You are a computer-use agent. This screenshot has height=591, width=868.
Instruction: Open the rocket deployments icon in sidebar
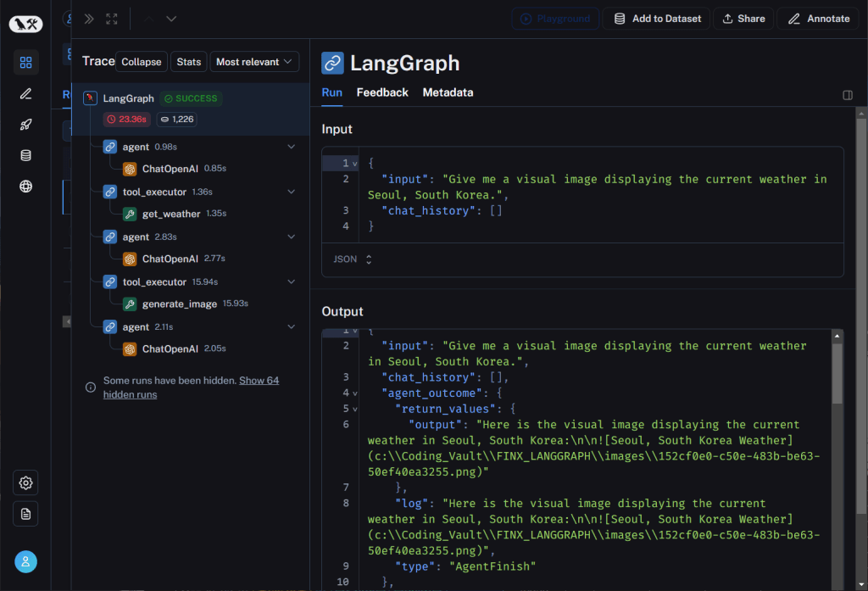(x=25, y=125)
